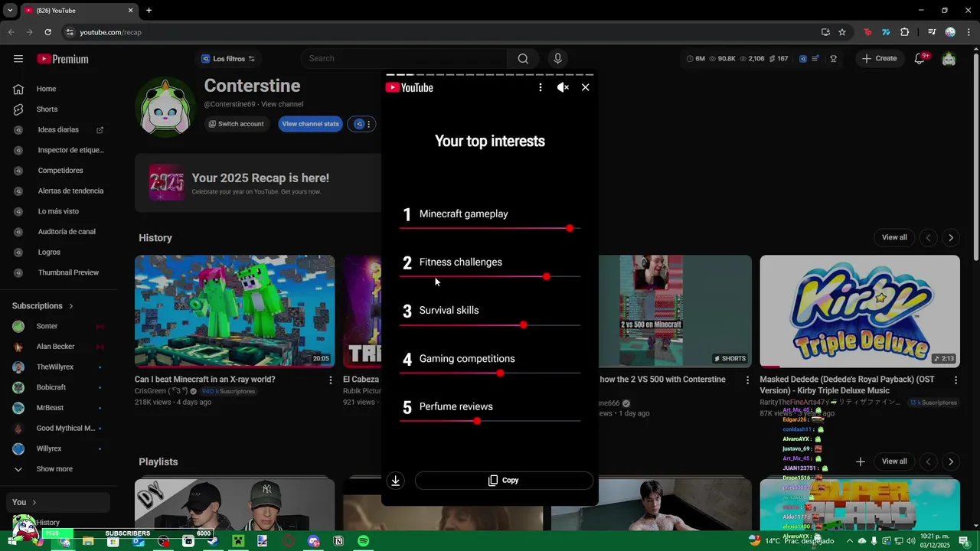
Task: Click the address bar URL
Action: point(111,32)
